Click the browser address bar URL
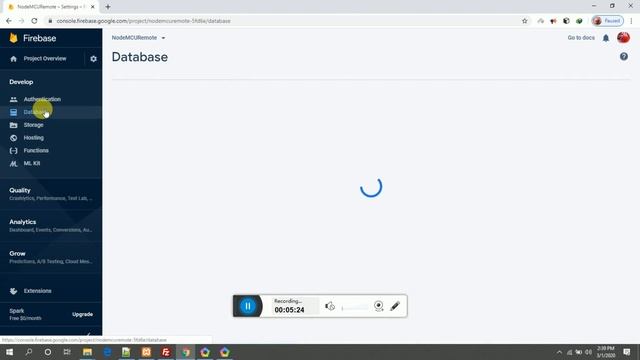The image size is (640, 360). click(x=143, y=21)
